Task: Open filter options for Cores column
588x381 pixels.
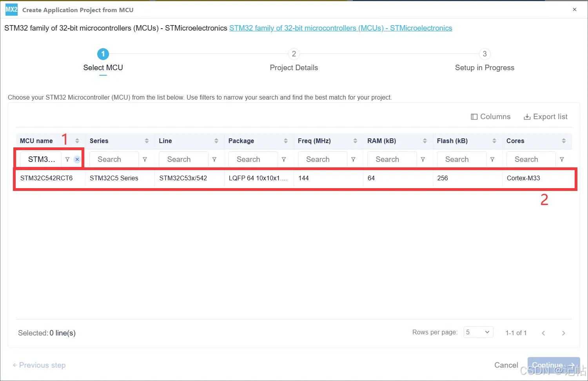Action: 562,160
